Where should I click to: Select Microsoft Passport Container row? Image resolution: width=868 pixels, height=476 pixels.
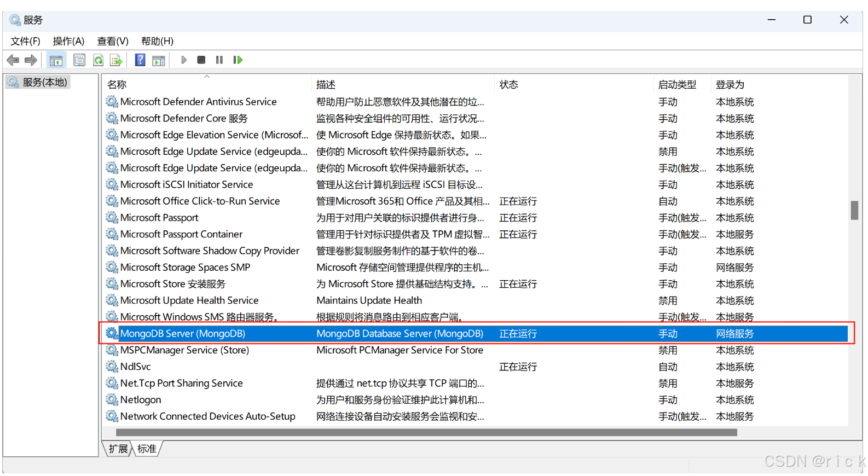475,234
